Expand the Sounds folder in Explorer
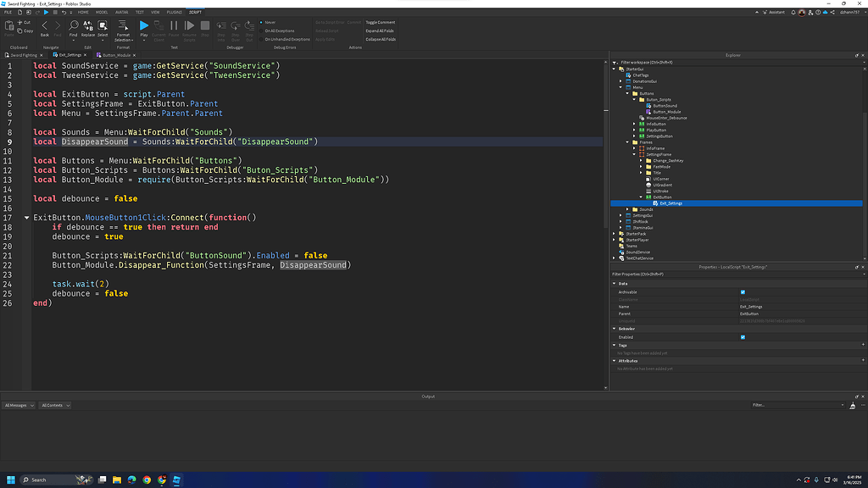Viewport: 868px width, 488px height. (628, 209)
